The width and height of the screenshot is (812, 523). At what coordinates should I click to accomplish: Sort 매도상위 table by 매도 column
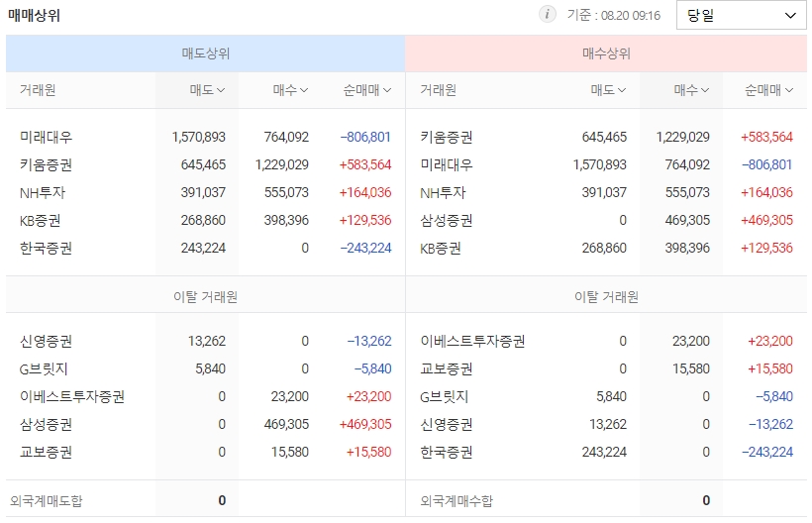207,90
